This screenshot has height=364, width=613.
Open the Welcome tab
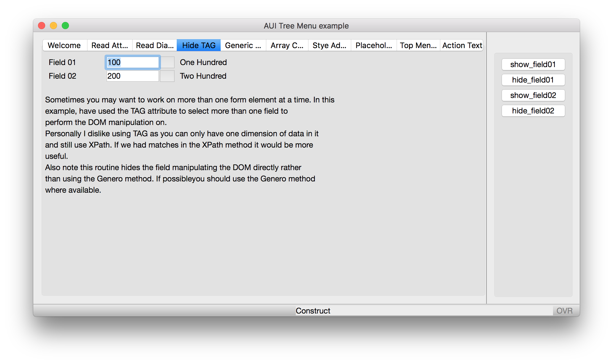[x=64, y=45]
